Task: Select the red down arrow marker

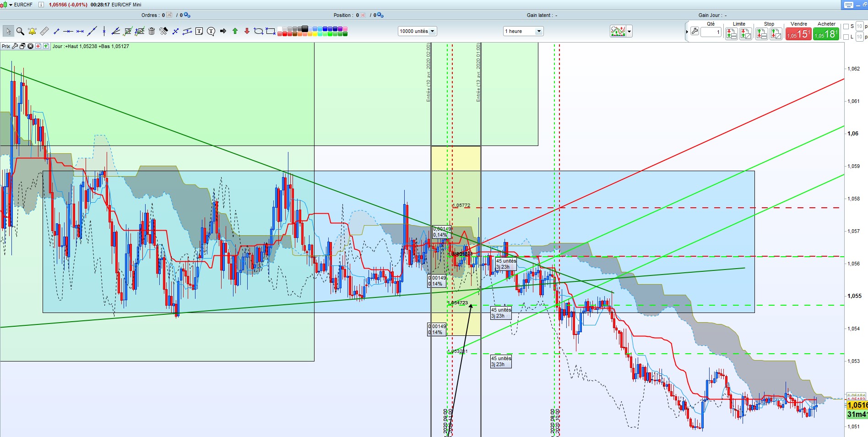Action: click(247, 31)
